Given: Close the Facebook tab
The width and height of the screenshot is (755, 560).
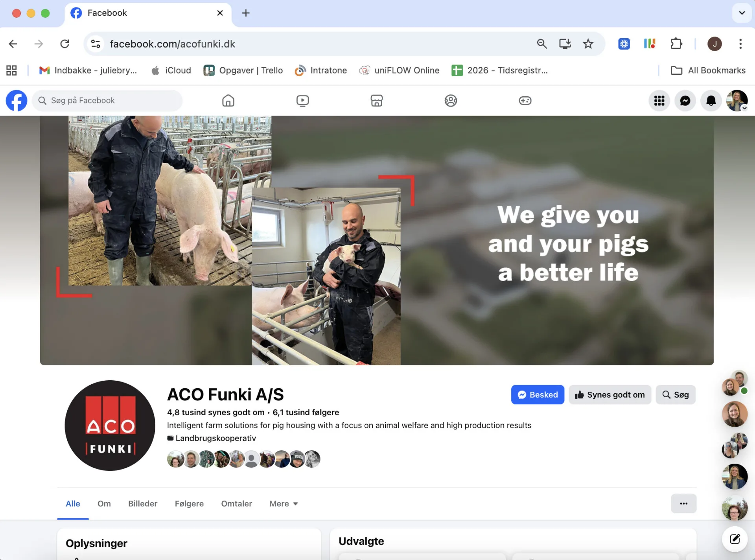Looking at the screenshot, I should (220, 13).
